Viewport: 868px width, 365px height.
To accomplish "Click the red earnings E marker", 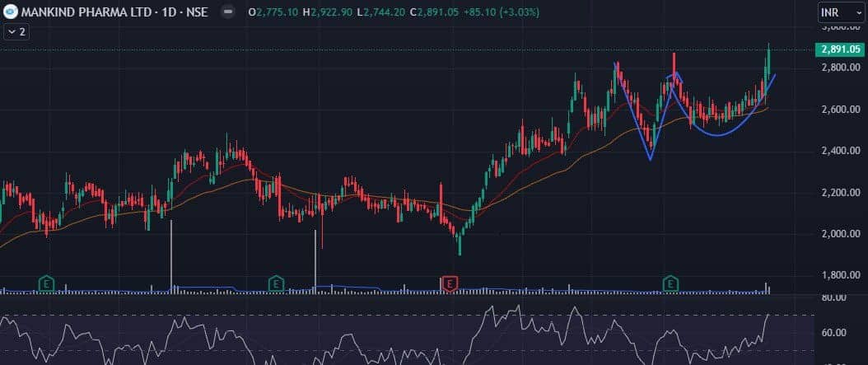I will coord(450,284).
